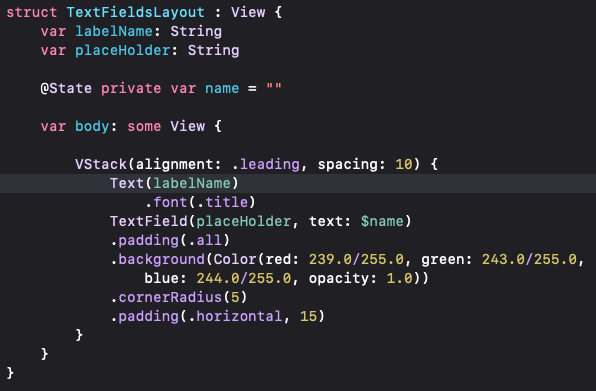Click the Color initializer
Screen dimensions: 596x391
point(235,260)
